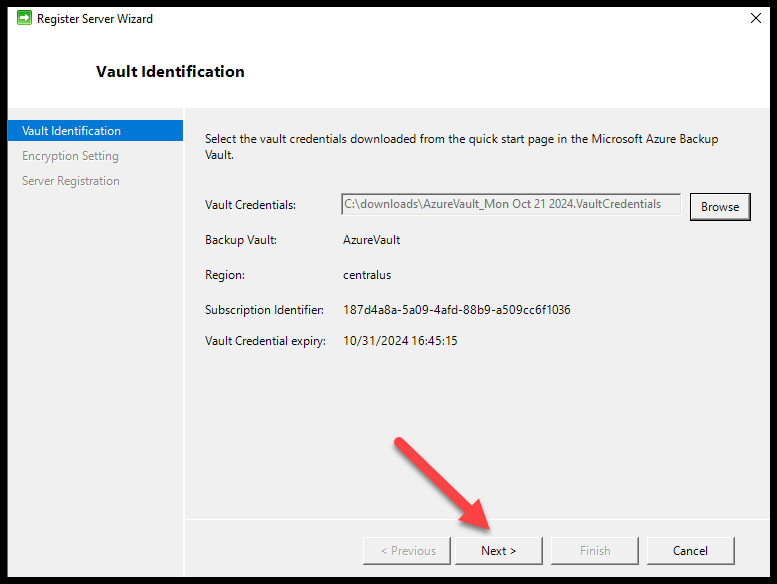Select the Server Registration step
Viewport: 777px width, 584px height.
click(71, 181)
